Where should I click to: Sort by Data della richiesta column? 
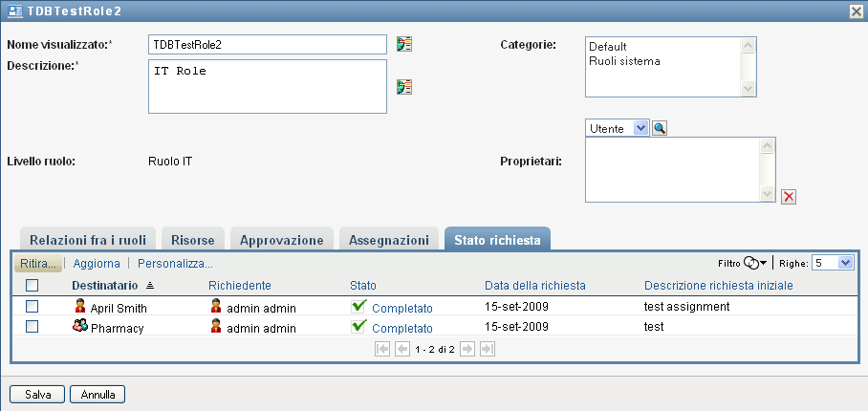534,285
